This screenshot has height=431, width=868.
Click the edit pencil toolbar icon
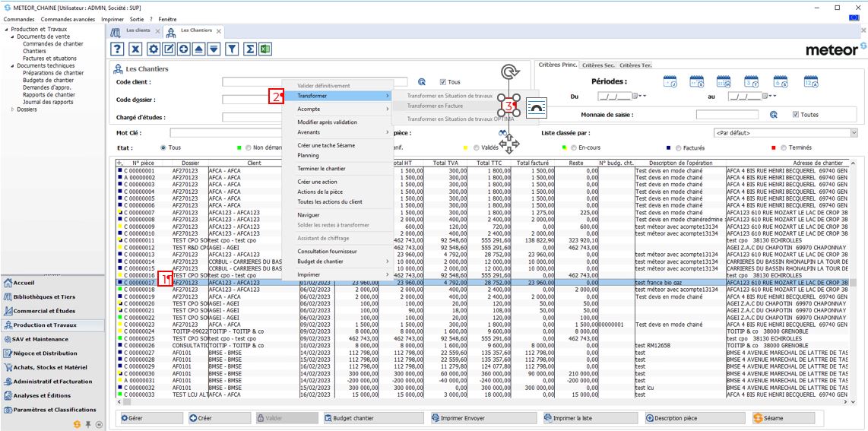click(x=168, y=49)
